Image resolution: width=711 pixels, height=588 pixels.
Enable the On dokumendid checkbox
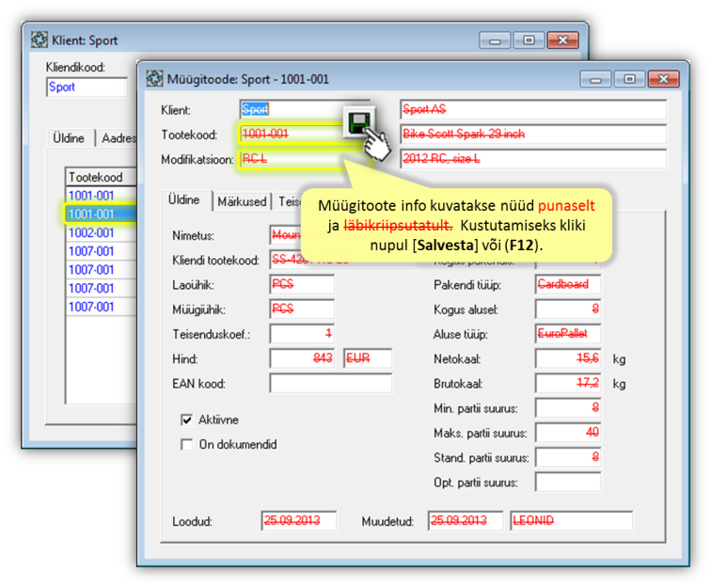coord(186,444)
